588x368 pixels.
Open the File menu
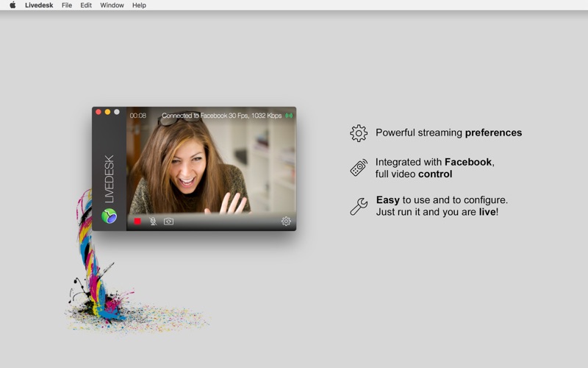[x=67, y=5]
